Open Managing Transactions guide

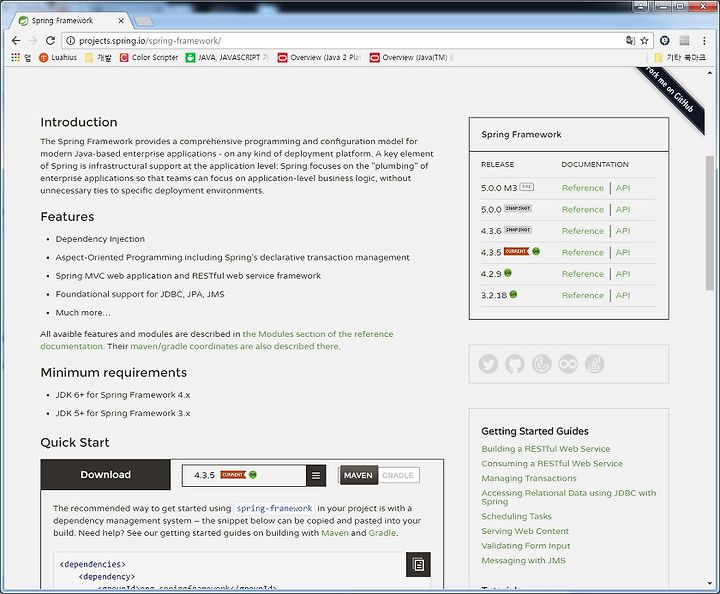[x=529, y=478]
